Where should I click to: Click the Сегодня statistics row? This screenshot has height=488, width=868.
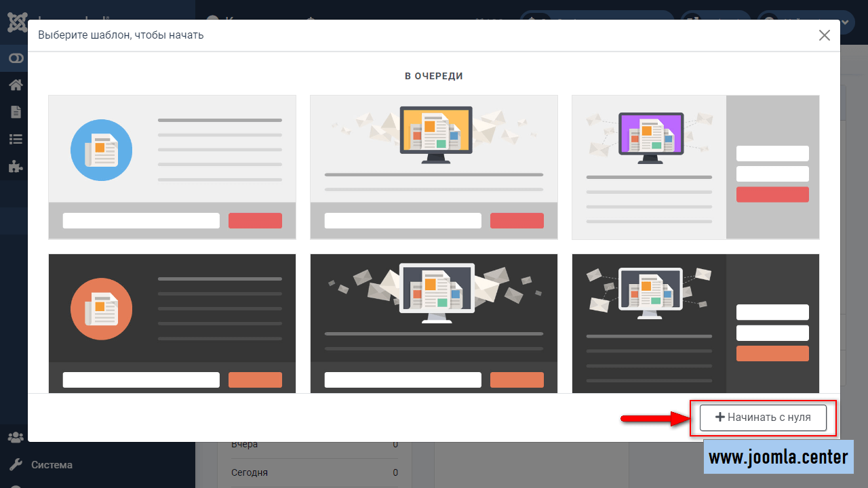314,472
